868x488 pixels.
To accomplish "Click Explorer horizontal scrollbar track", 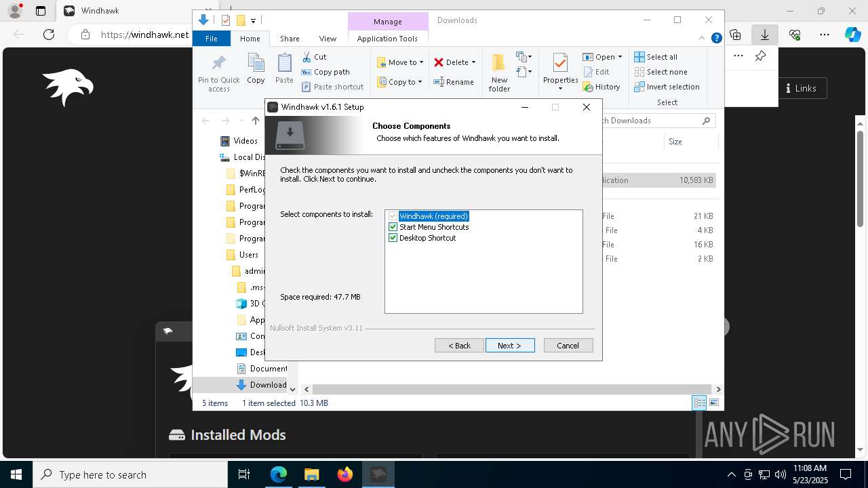I will (x=513, y=389).
